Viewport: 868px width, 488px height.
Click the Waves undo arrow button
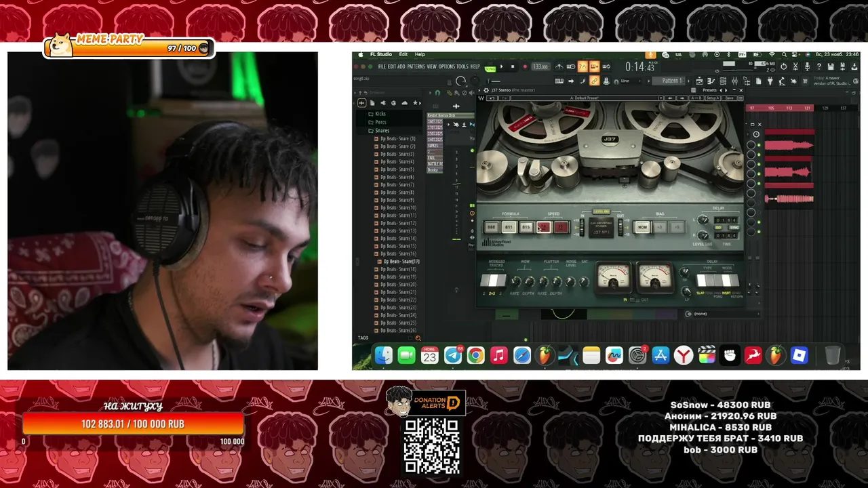[x=491, y=98]
